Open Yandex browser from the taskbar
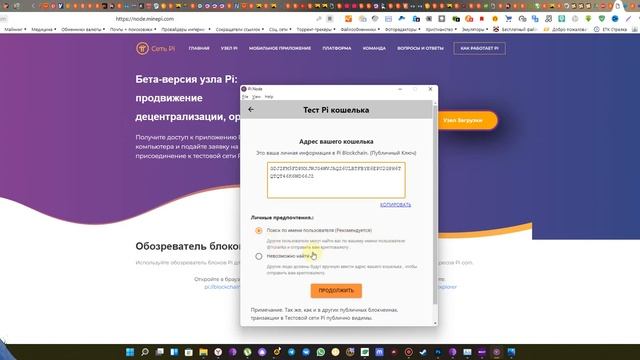The width and height of the screenshot is (640, 360). pyautogui.click(x=218, y=352)
